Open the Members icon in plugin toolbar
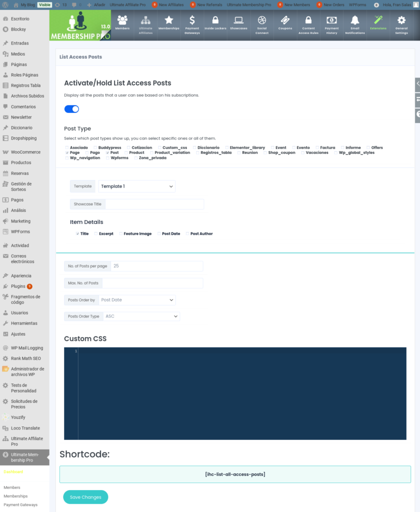Image resolution: width=420 pixels, height=512 pixels. click(x=122, y=20)
